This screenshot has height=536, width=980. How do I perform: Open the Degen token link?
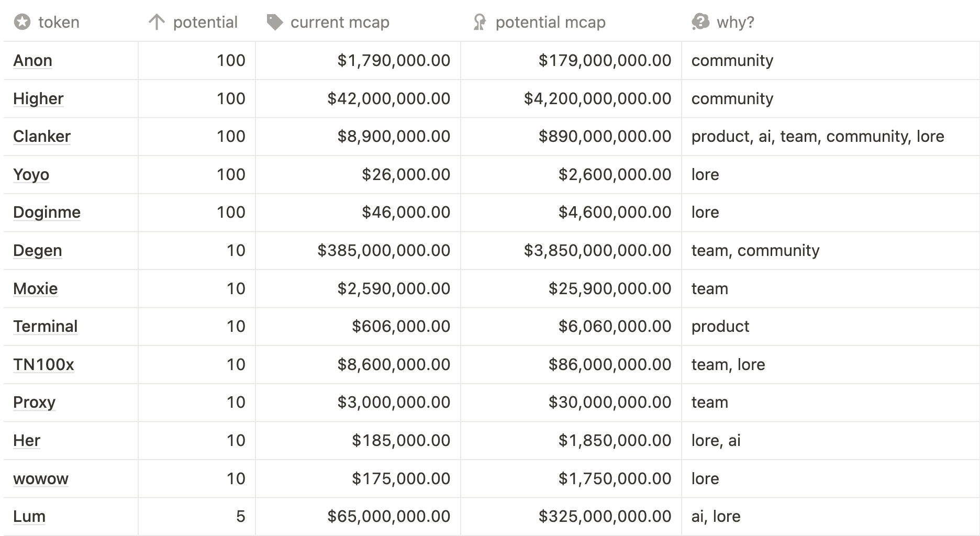[38, 251]
